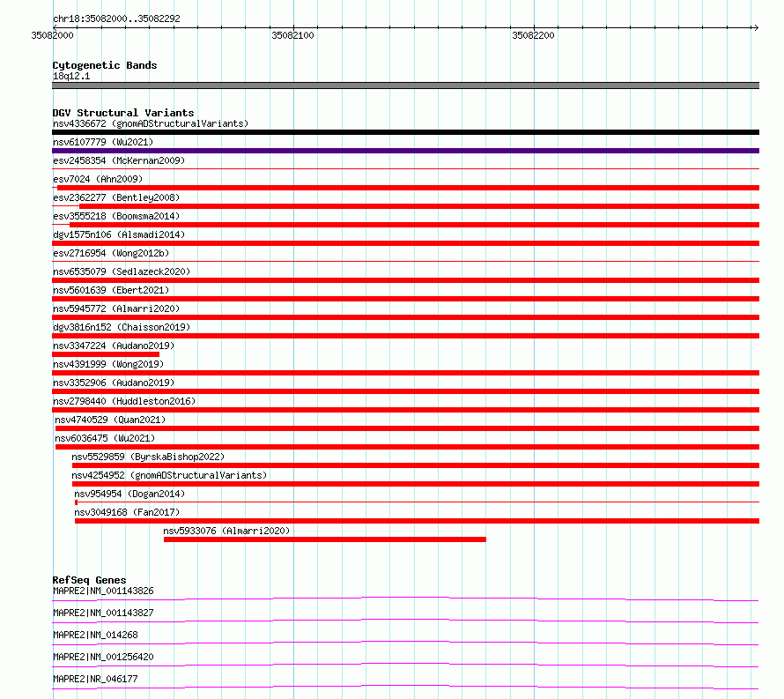Open transcript MAPRE2|NM_001143827

click(x=103, y=613)
